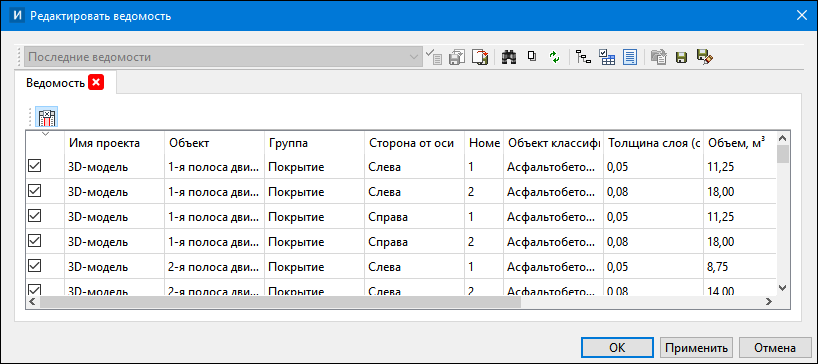Viewport: 818px width, 364px height.
Task: Click the blue document lines icon
Action: (x=630, y=57)
